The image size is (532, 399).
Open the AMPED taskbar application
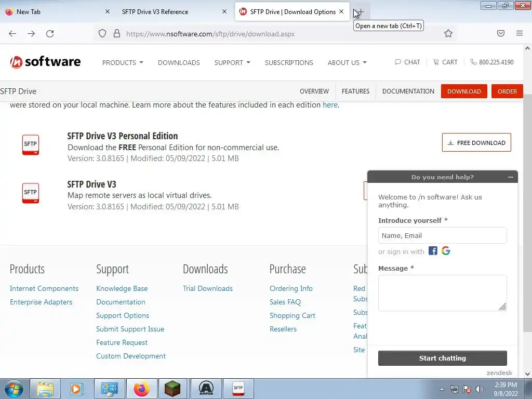point(206,389)
